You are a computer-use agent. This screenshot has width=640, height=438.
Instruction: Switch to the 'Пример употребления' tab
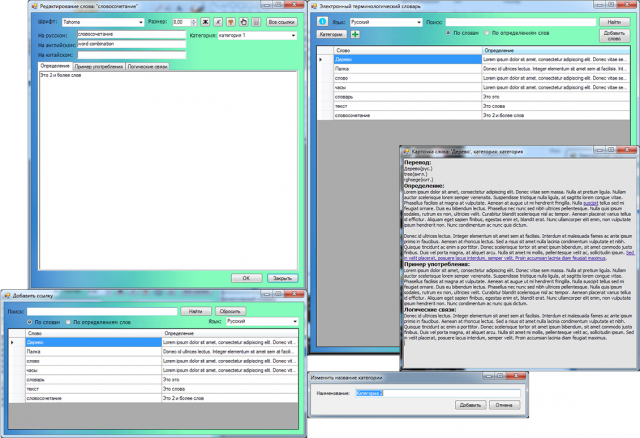pyautogui.click(x=99, y=67)
